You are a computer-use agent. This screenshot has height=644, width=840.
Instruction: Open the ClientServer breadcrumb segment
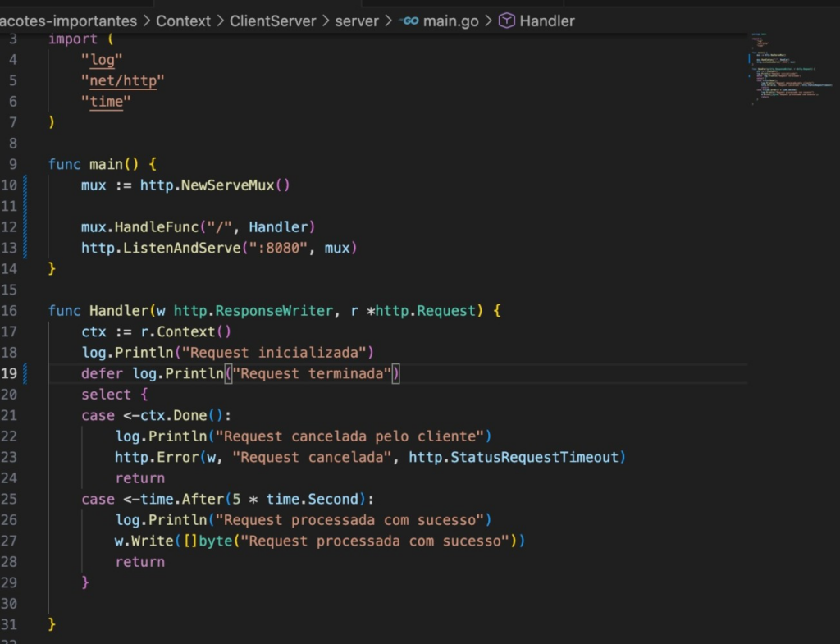click(x=272, y=21)
